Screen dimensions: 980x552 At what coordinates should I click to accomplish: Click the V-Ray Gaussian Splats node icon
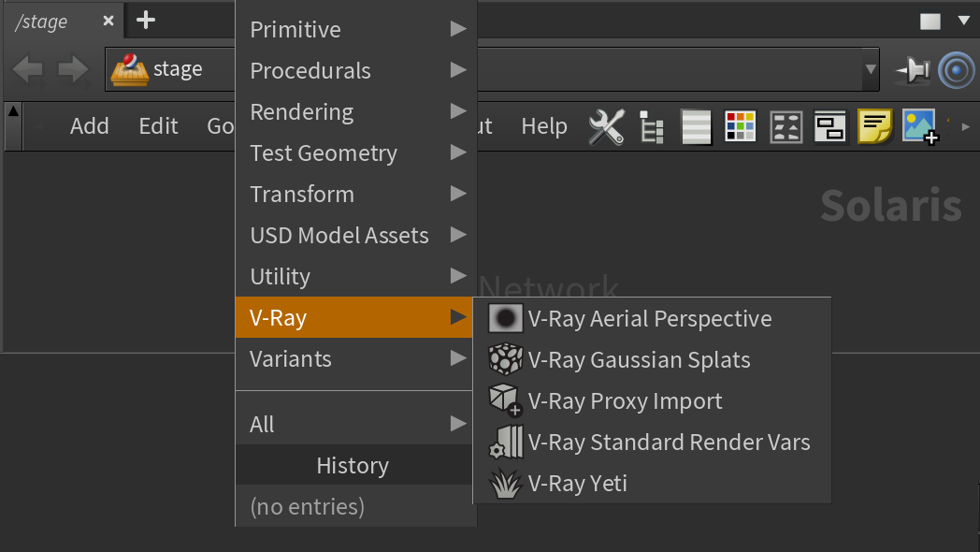click(x=505, y=359)
